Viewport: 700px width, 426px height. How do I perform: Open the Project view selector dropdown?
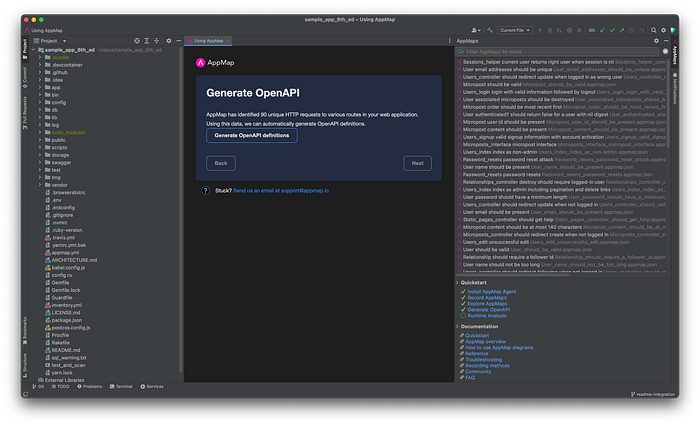point(53,41)
